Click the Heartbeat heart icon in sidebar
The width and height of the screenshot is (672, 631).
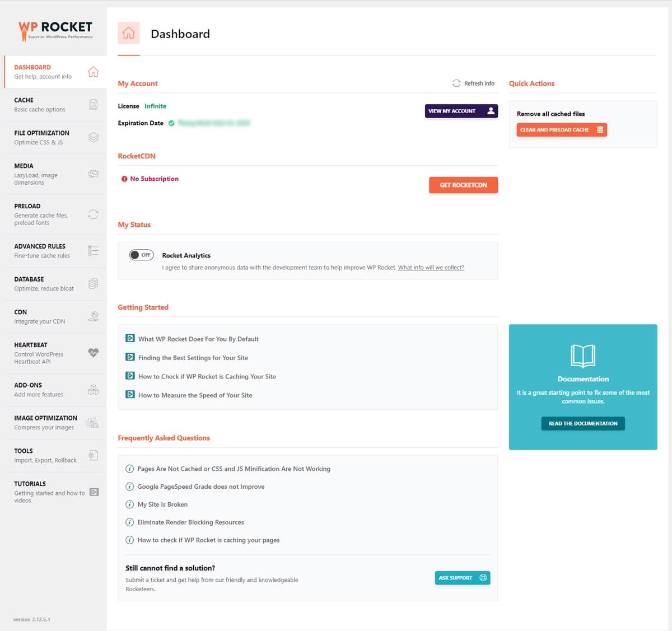point(94,353)
